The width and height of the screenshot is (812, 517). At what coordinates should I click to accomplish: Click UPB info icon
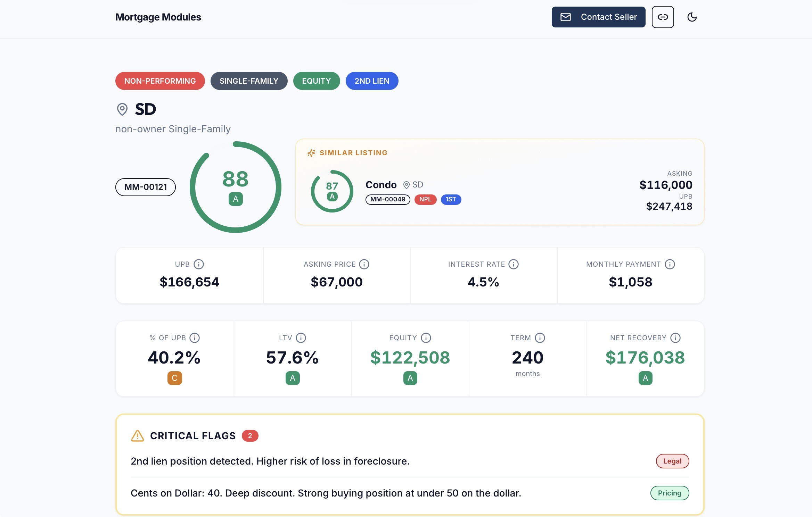199,264
